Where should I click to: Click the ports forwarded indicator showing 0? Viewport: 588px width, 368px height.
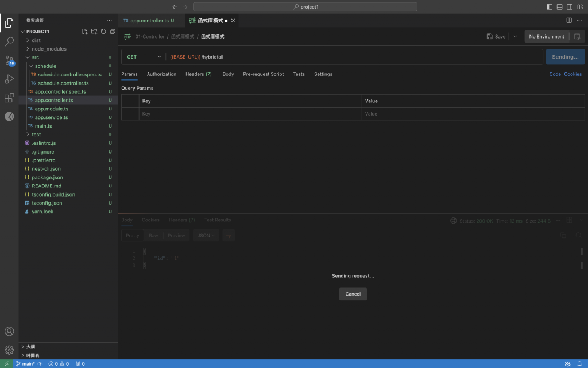tap(80, 364)
